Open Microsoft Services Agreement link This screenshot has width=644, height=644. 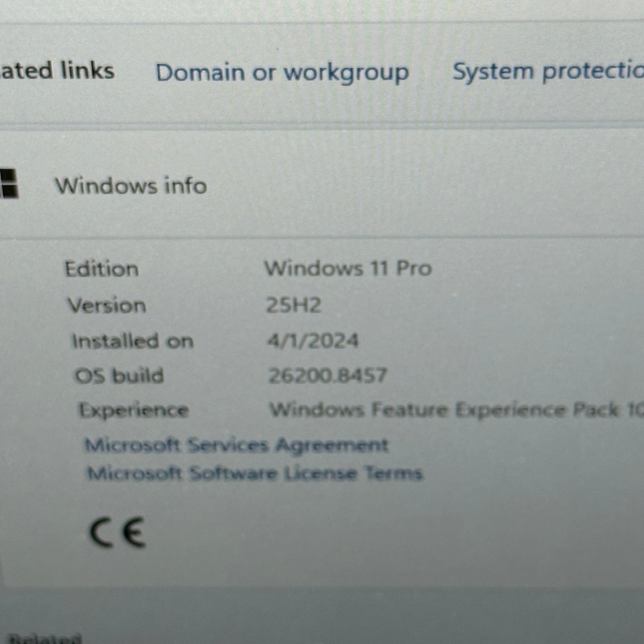[x=237, y=445]
